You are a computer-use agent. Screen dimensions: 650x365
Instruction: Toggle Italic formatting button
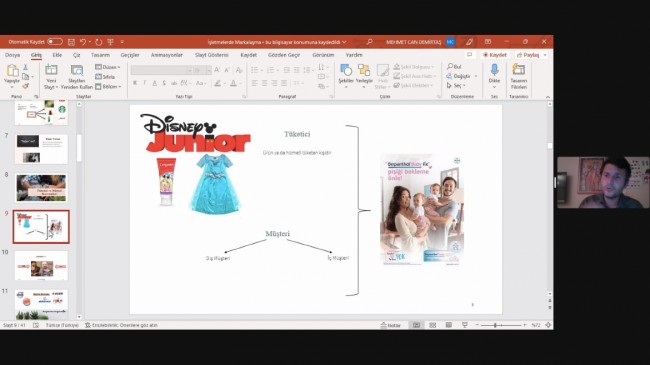145,83
